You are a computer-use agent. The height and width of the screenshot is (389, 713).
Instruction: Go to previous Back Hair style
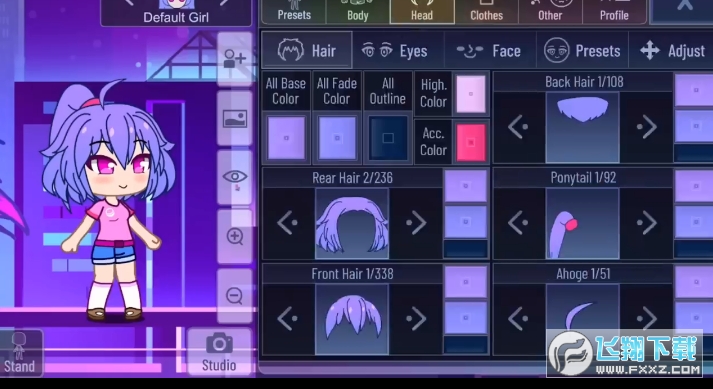518,127
